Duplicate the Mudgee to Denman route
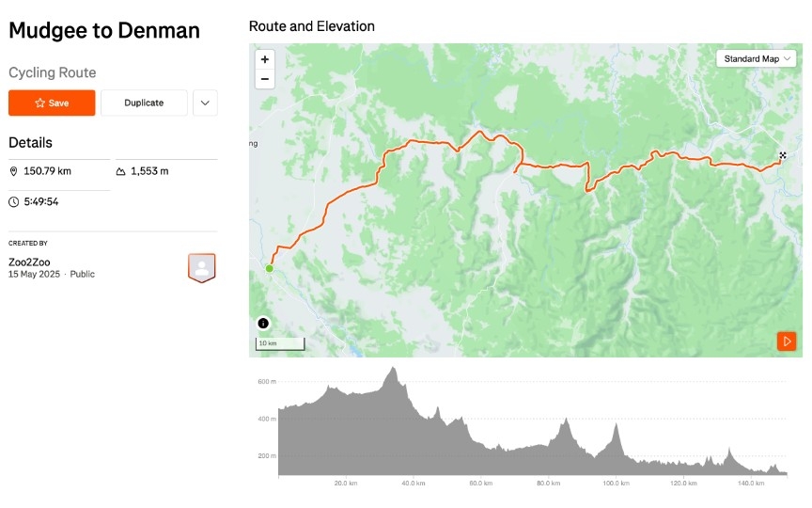Viewport: 812px width, 508px height. point(144,103)
